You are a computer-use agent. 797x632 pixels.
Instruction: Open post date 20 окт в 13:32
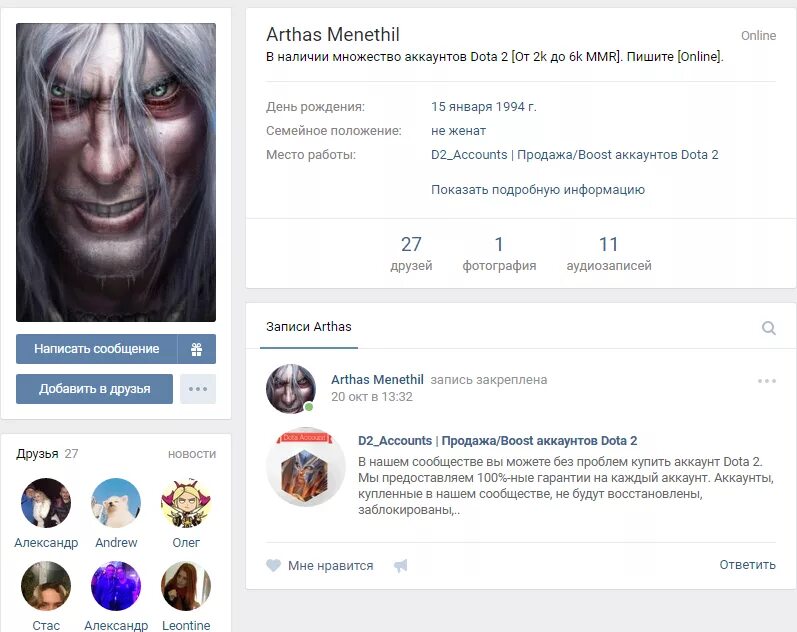click(372, 397)
